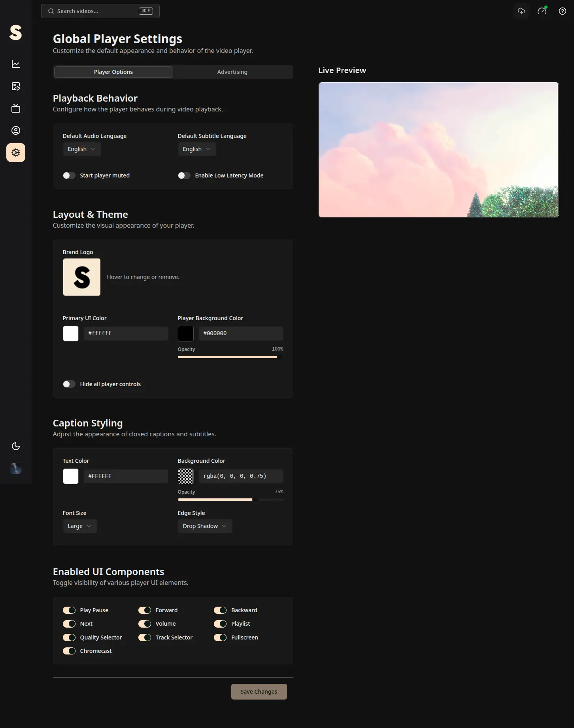
Task: Open the analytics chart sidebar icon
Action: click(x=16, y=64)
